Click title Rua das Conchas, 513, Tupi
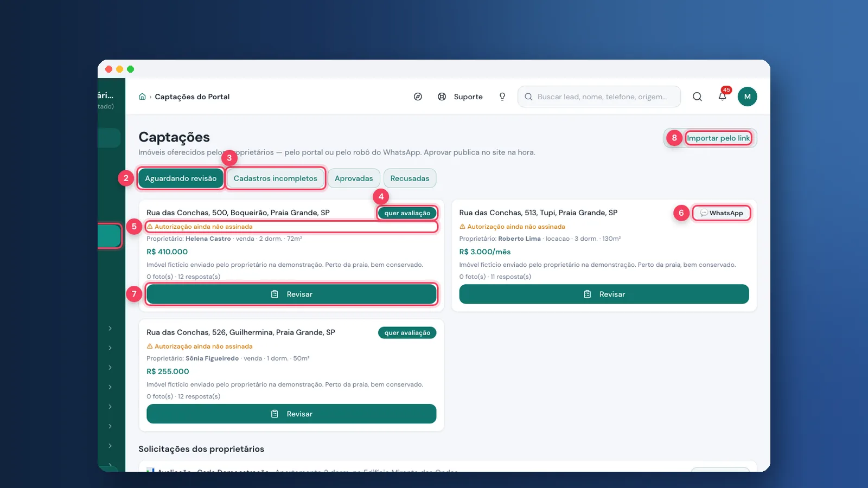The width and height of the screenshot is (868, 488). [x=538, y=213]
